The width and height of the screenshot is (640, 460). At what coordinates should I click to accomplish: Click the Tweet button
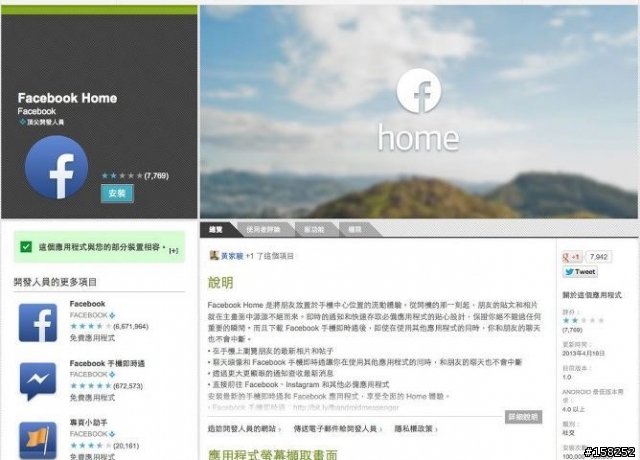click(580, 272)
